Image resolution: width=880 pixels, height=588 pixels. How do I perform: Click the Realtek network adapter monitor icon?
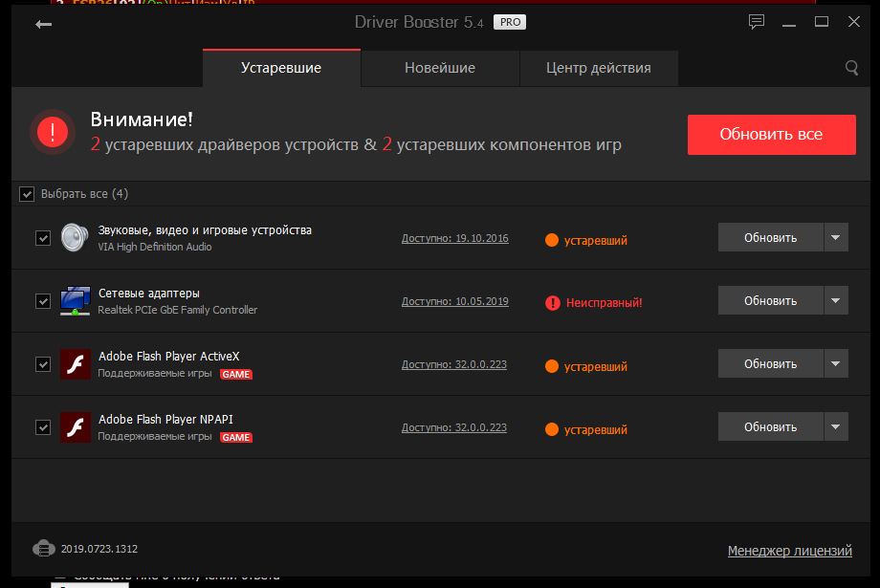point(76,301)
